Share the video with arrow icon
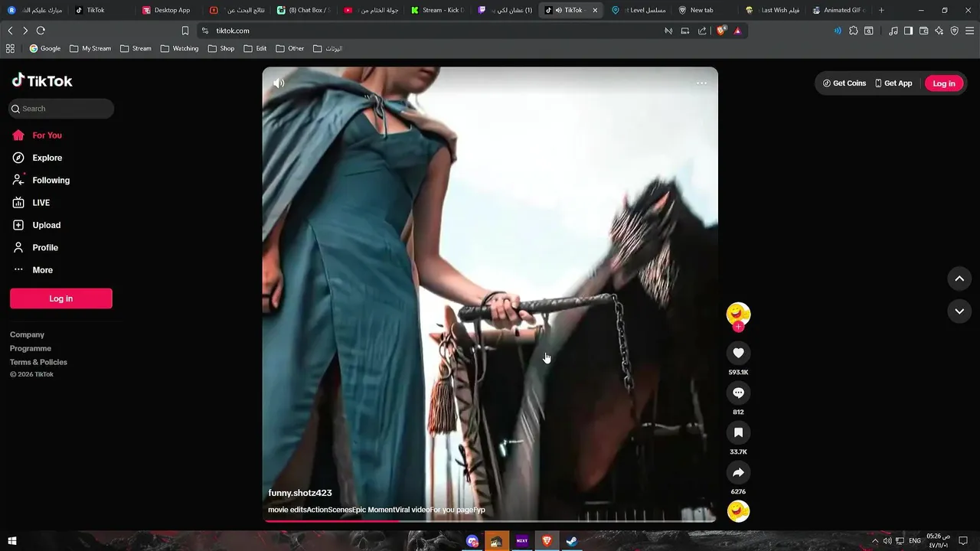 coord(738,472)
